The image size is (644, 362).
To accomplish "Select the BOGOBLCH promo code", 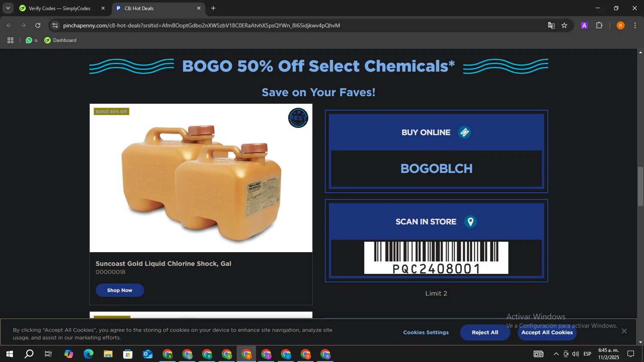I will [x=436, y=169].
